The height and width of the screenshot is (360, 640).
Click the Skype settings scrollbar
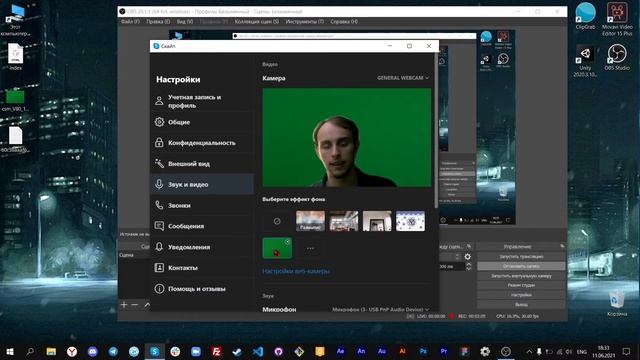click(x=436, y=131)
